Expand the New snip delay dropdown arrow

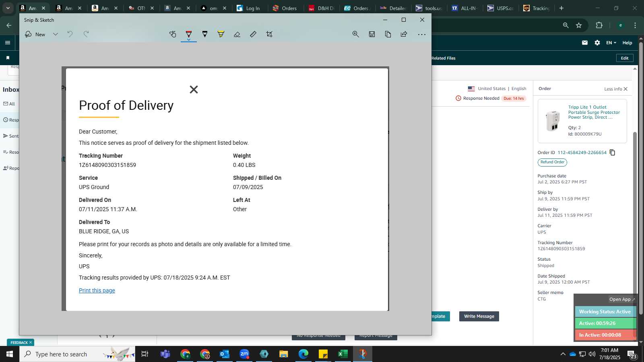coord(56,34)
